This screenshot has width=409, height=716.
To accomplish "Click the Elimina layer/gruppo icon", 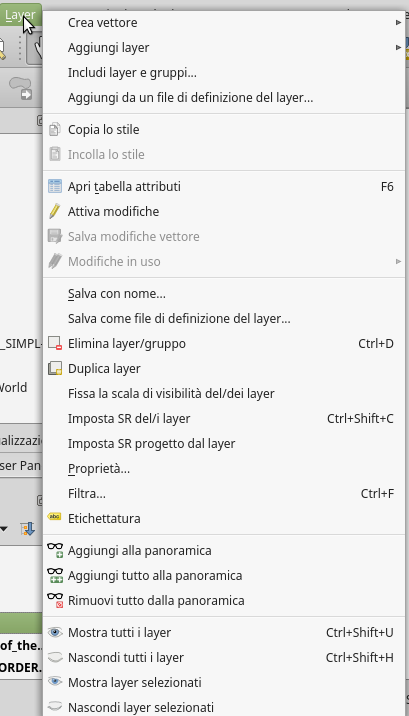I will [x=55, y=343].
